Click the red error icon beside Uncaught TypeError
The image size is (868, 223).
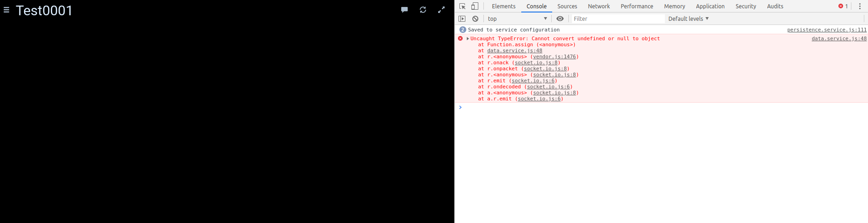point(460,38)
